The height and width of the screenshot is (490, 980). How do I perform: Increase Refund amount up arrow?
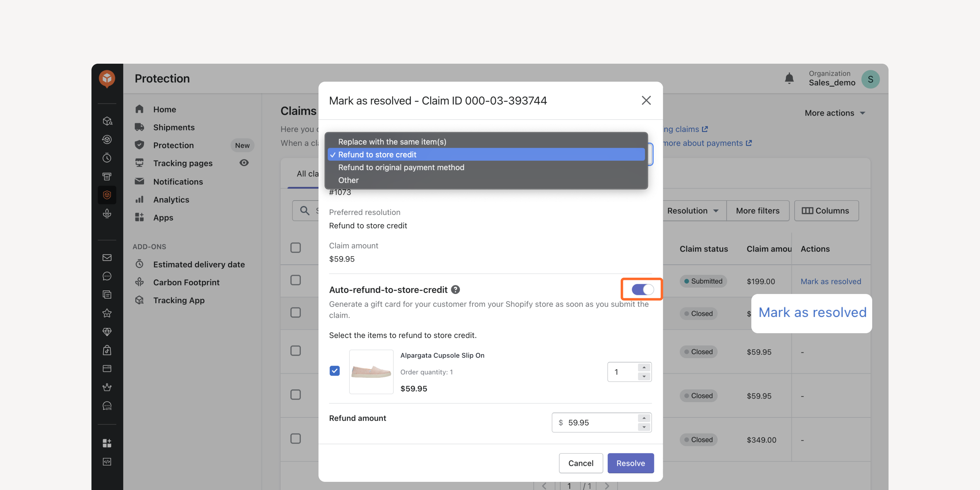pyautogui.click(x=644, y=418)
